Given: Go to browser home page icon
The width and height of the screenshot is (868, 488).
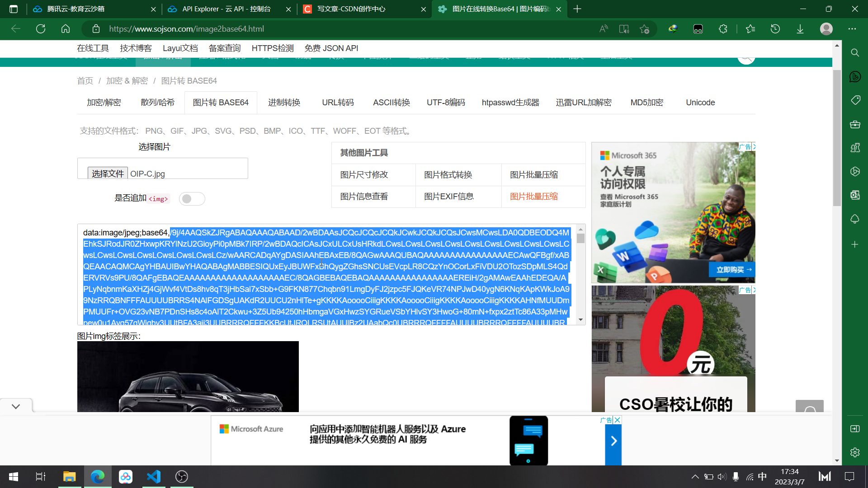Looking at the screenshot, I should tap(66, 29).
